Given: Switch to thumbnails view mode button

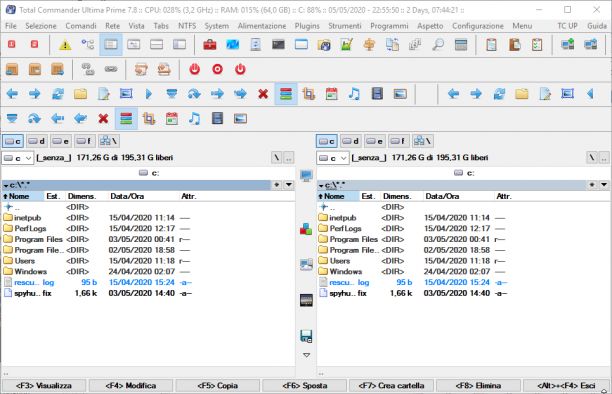Looking at the screenshot, I should [133, 45].
